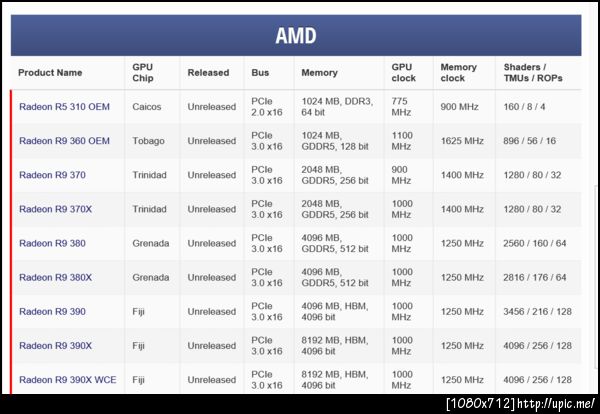600x414 pixels.
Task: Select the Radeon R9 370X link
Action: pos(55,209)
